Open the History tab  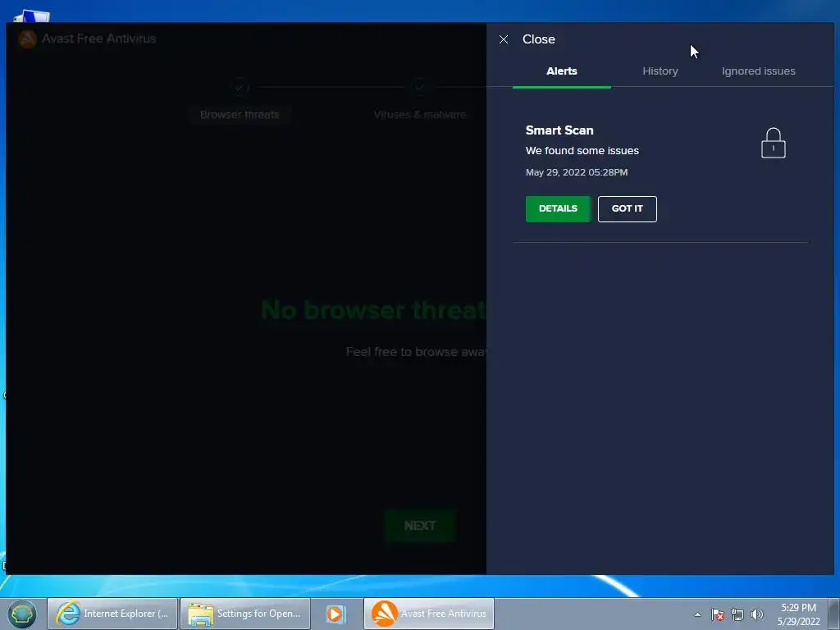(660, 71)
